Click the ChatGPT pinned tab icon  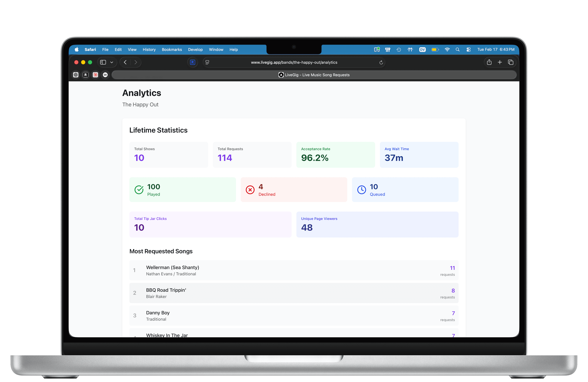pos(76,75)
